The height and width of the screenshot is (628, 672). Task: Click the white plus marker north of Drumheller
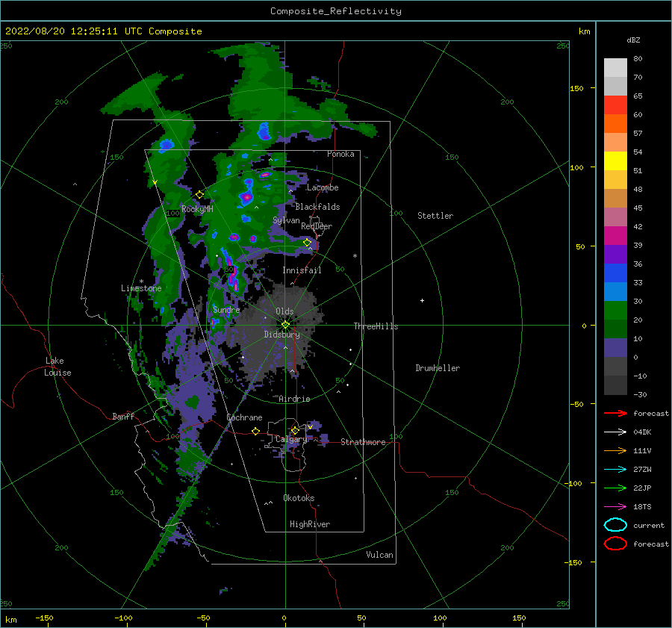[422, 300]
